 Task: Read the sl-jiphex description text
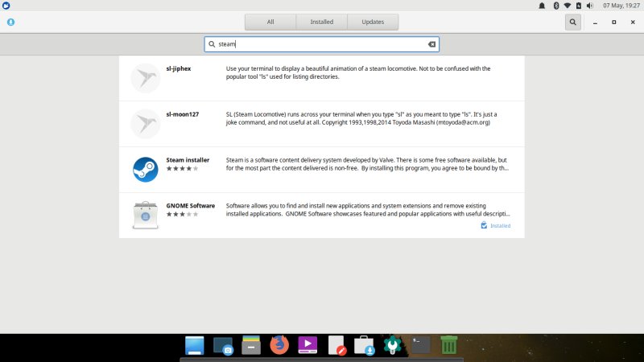click(x=358, y=72)
